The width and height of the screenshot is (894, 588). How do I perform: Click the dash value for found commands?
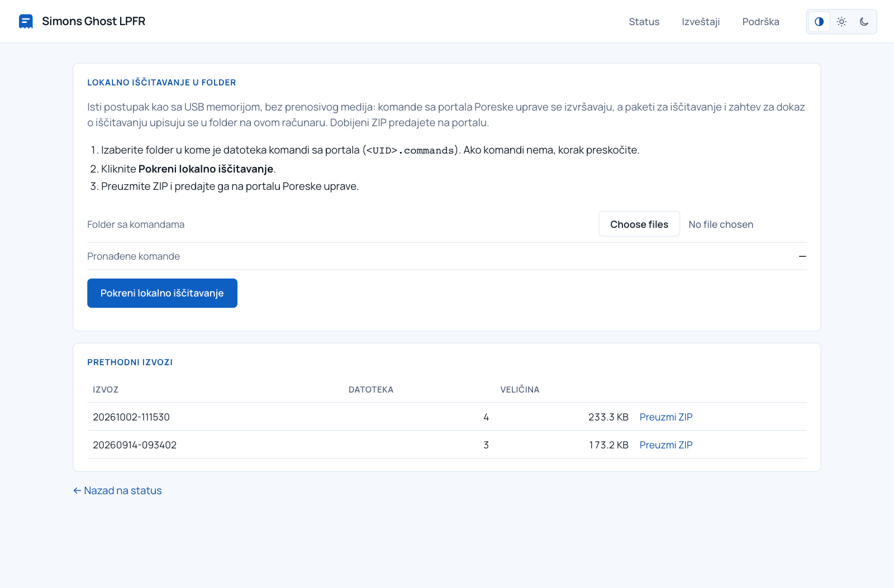click(x=802, y=256)
